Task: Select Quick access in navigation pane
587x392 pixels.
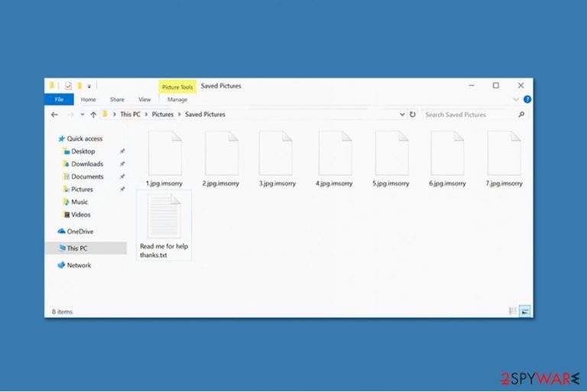Action: (x=84, y=139)
